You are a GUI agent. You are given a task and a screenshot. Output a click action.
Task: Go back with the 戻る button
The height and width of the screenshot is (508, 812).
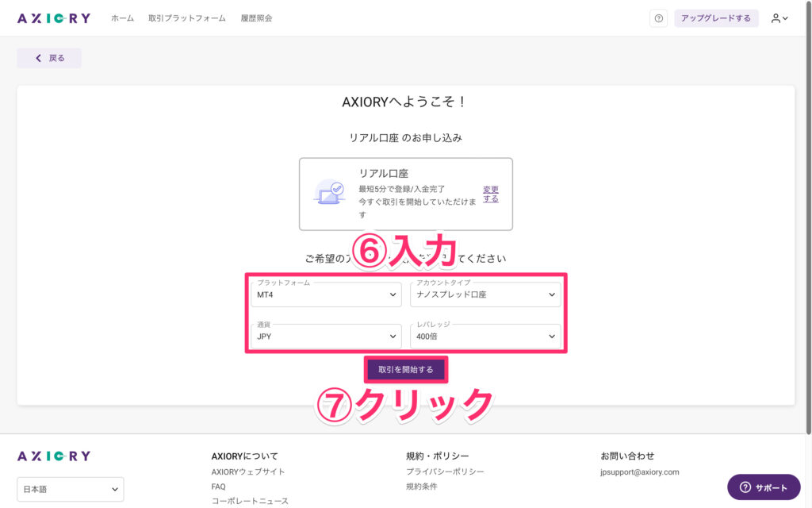click(49, 58)
